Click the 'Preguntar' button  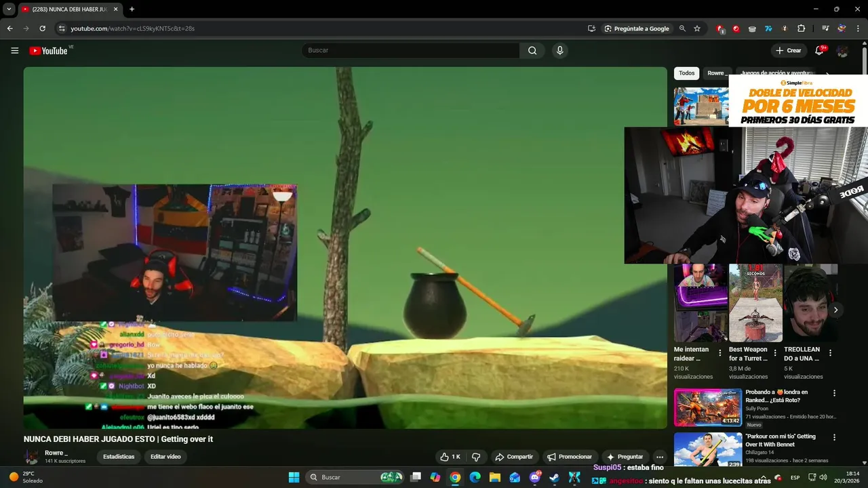click(x=625, y=457)
